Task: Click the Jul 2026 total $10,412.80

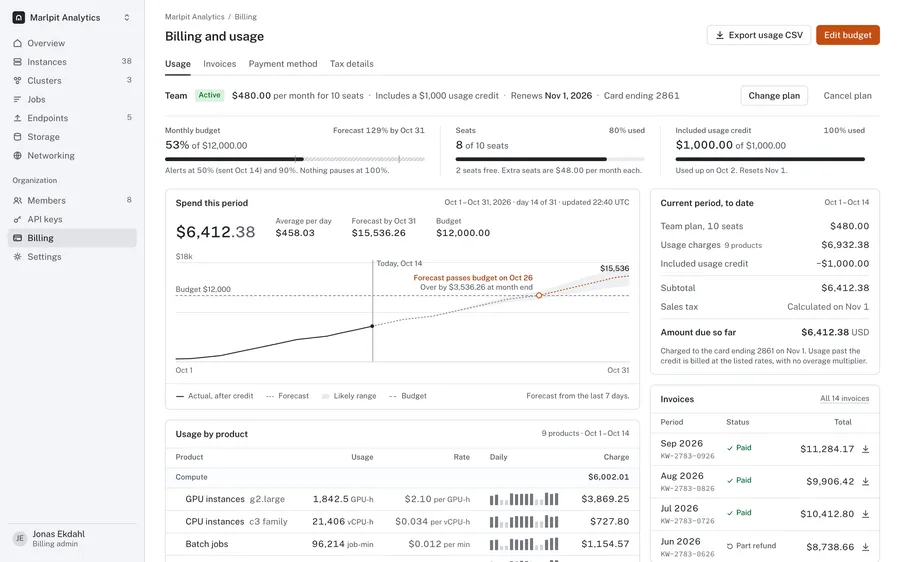Action: [827, 514]
